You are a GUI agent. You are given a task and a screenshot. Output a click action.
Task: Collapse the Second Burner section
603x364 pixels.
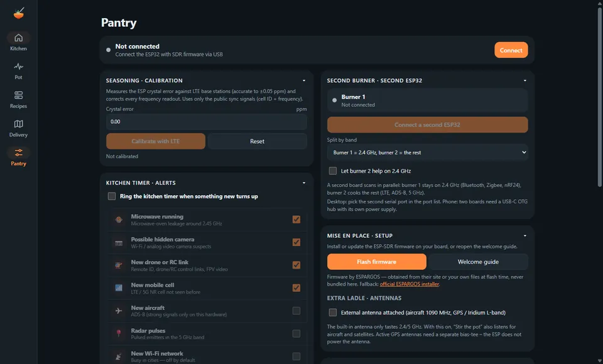point(525,81)
